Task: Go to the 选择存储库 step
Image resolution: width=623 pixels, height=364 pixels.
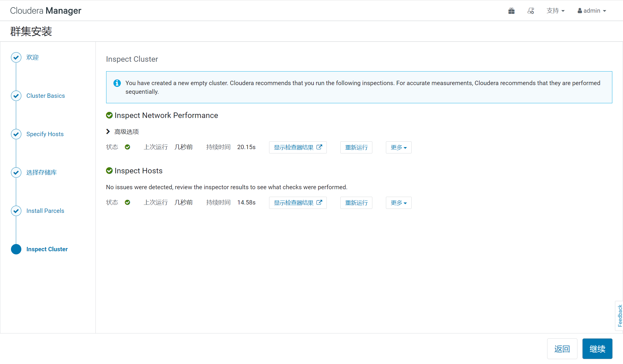Action: (42, 172)
